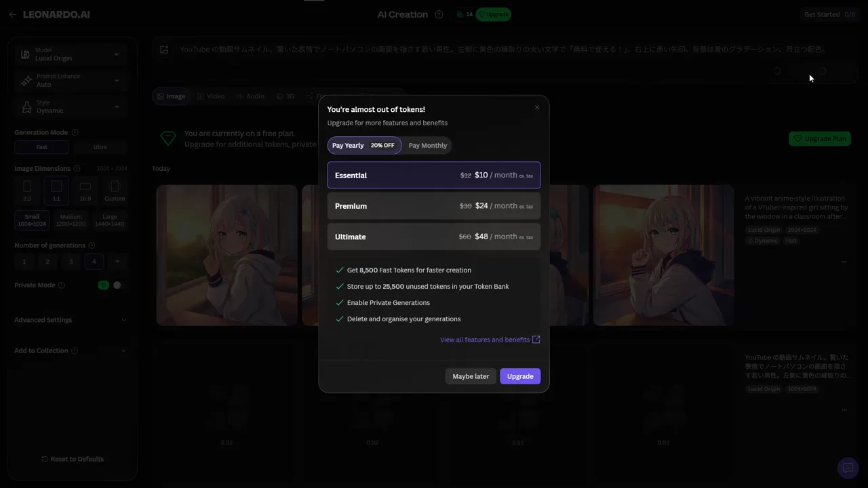
Task: Set number of generations to 3
Action: [71, 262]
